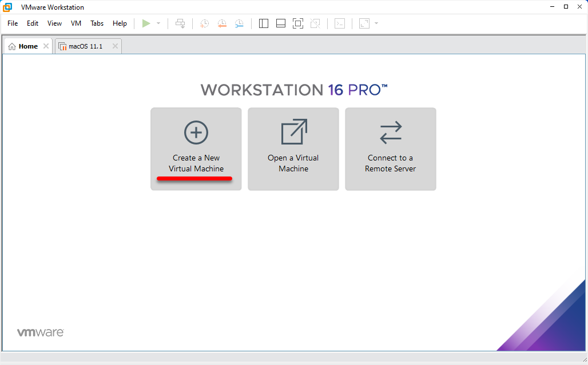Send Ctrl+Alt+Del to the virtual machine

coord(180,23)
